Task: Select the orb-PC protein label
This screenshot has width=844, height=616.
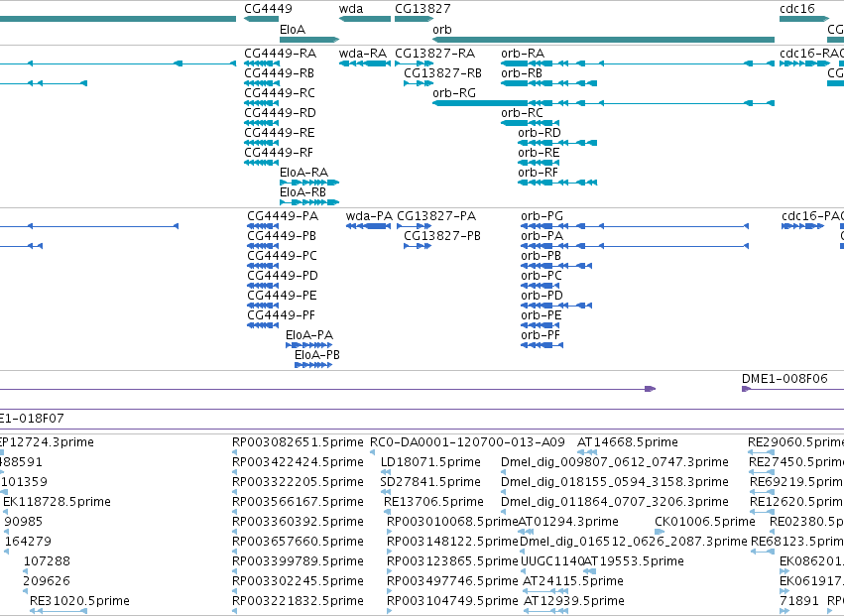Action: pos(542,276)
